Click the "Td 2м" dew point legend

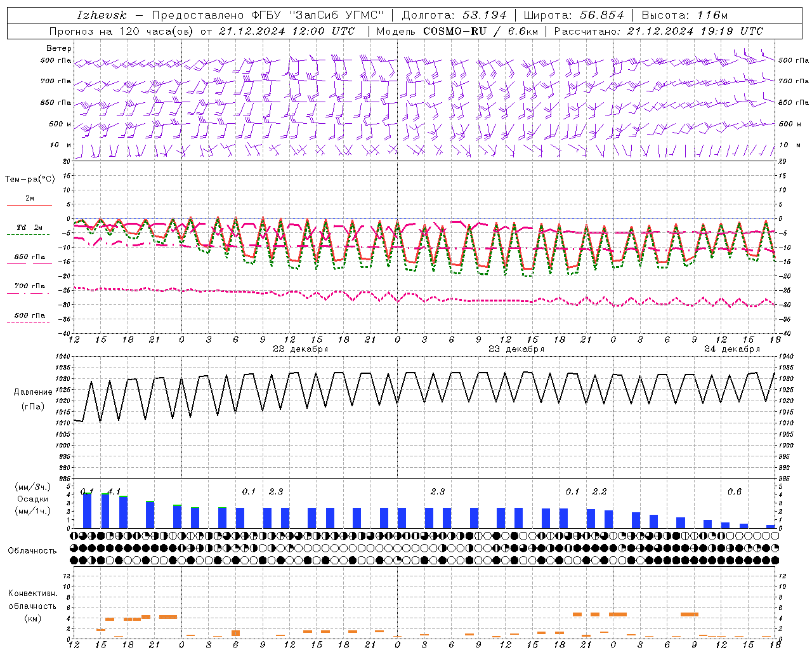click(30, 227)
